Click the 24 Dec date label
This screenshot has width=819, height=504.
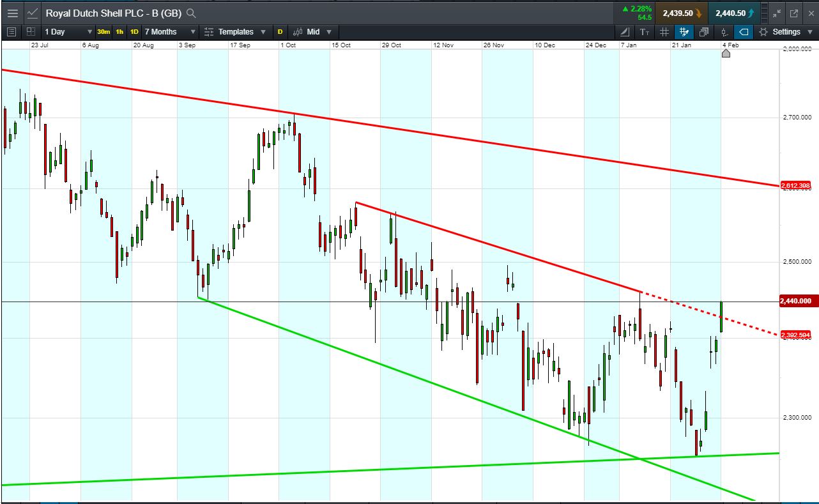(595, 45)
